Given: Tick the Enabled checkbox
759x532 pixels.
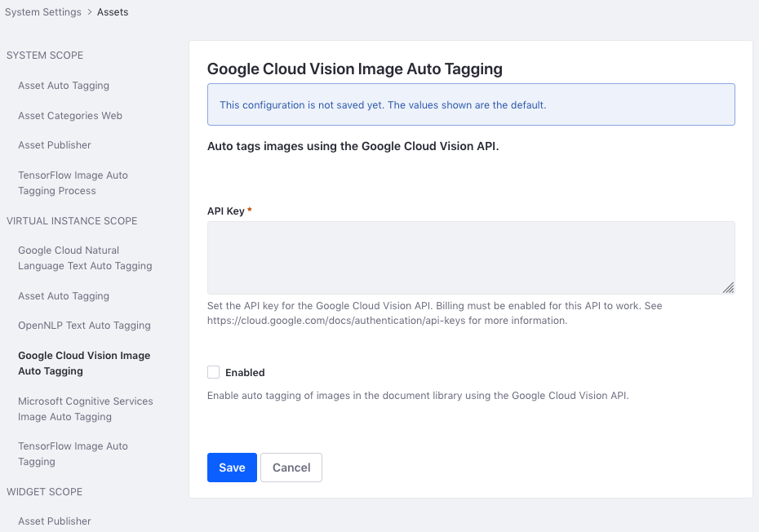Looking at the screenshot, I should pyautogui.click(x=214, y=372).
